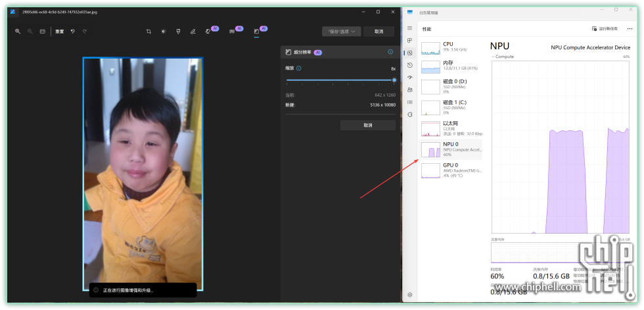Image resolution: width=644 pixels, height=310 pixels.
Task: Open the Users page icon in Task Manager
Action: pos(409,90)
